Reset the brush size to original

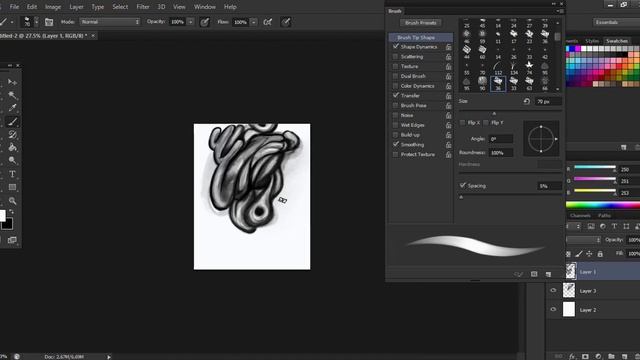click(x=527, y=101)
